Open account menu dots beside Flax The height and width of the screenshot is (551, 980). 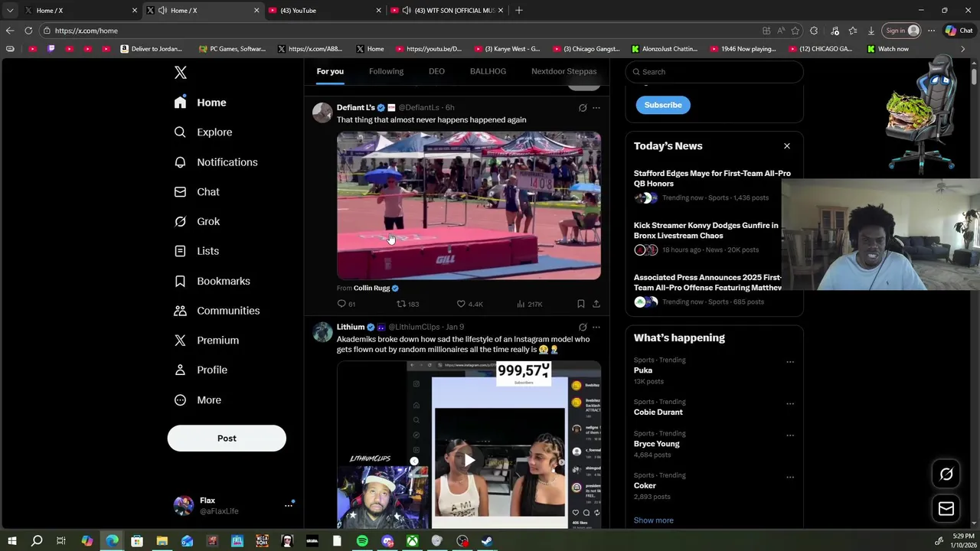289,505
